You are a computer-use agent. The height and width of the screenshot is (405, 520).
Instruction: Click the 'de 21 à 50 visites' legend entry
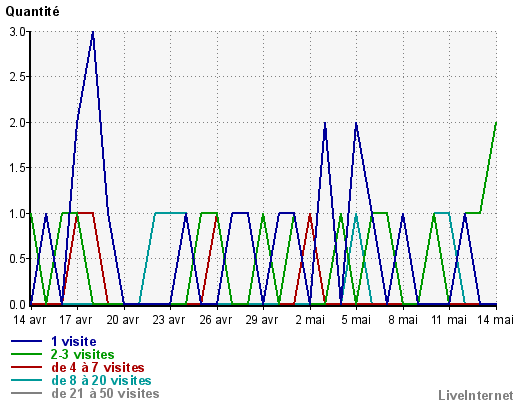105,394
